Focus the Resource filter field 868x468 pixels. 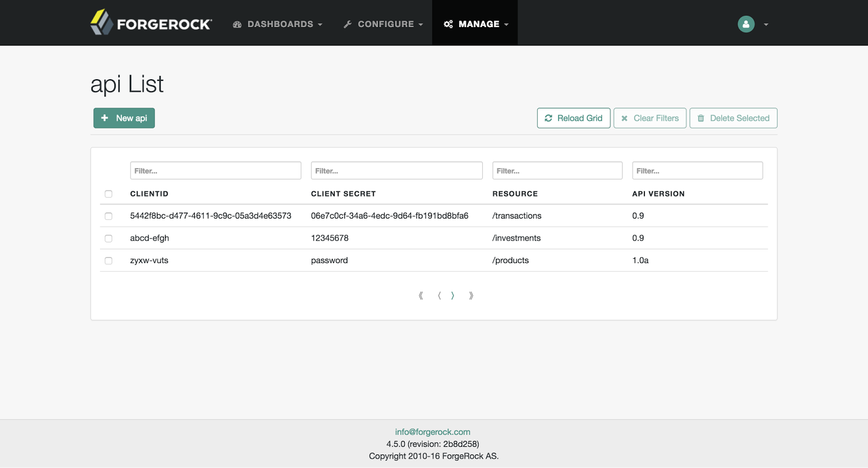pos(557,170)
